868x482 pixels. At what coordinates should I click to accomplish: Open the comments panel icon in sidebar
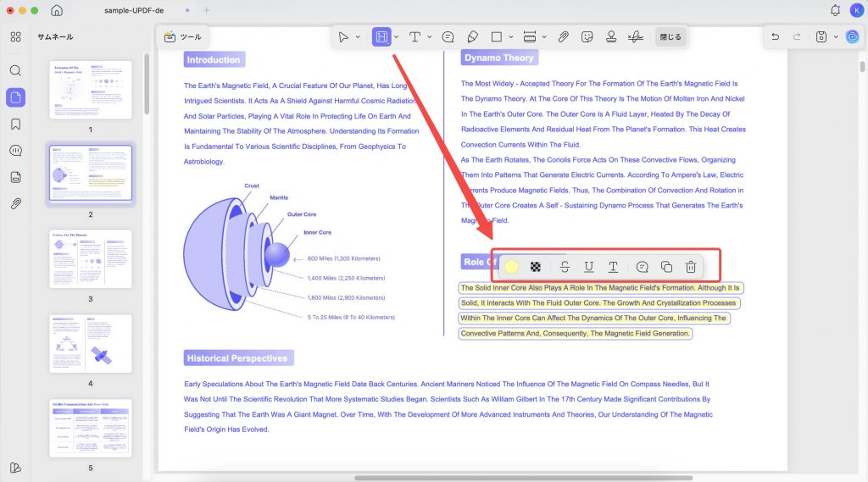coord(15,151)
